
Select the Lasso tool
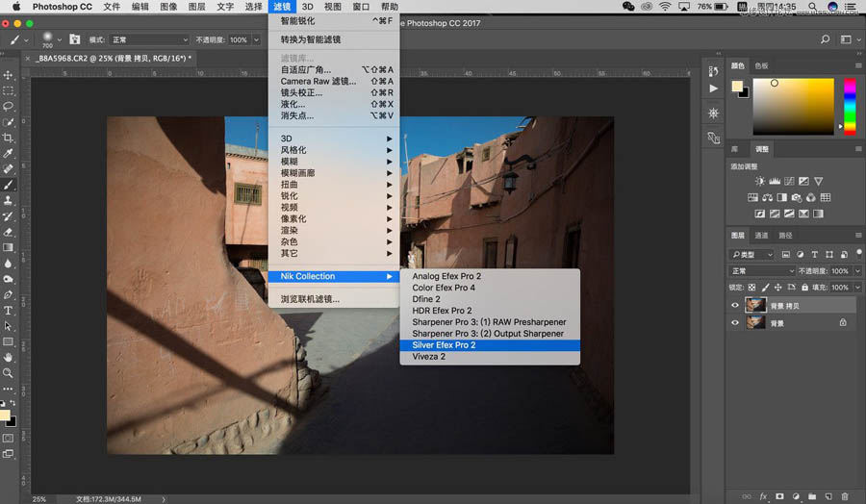click(8, 106)
